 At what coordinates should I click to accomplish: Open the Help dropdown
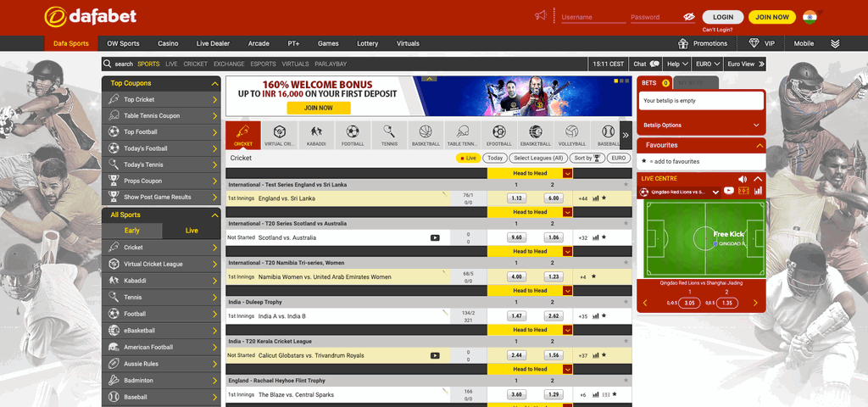point(677,64)
